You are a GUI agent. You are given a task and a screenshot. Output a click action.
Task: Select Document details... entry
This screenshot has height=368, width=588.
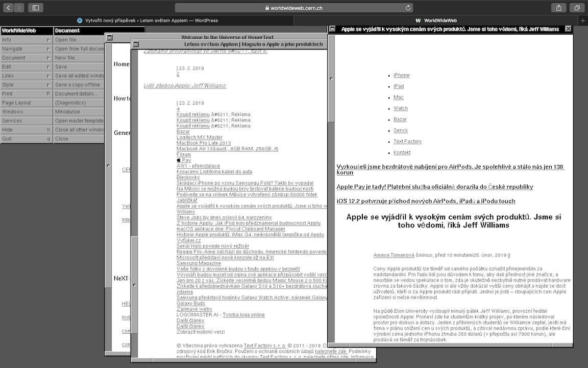pyautogui.click(x=79, y=94)
